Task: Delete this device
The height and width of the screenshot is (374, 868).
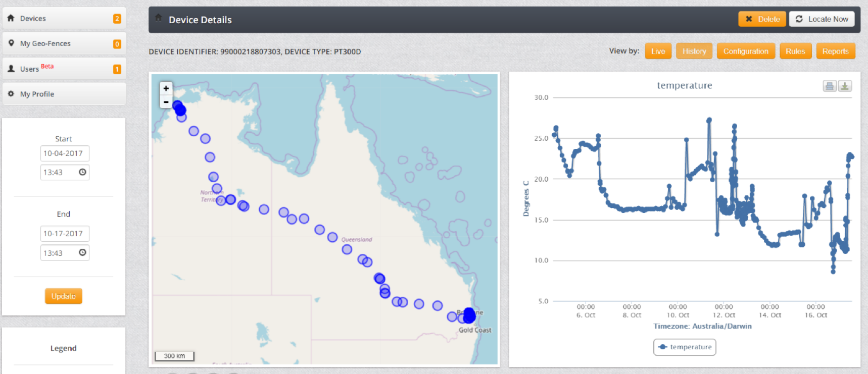Action: tap(762, 19)
